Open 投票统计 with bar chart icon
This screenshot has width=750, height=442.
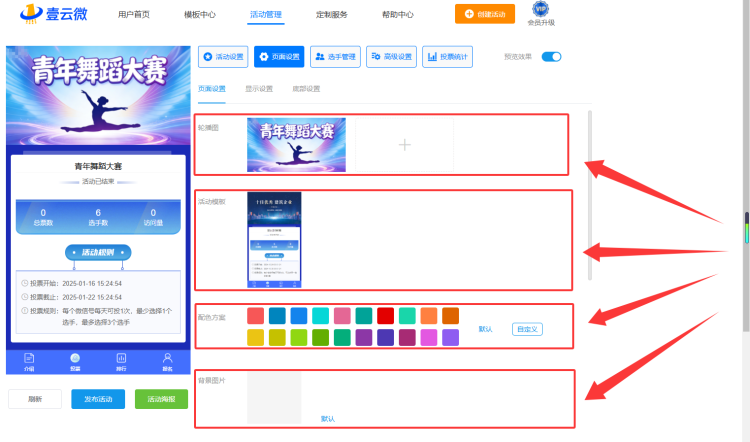(447, 56)
